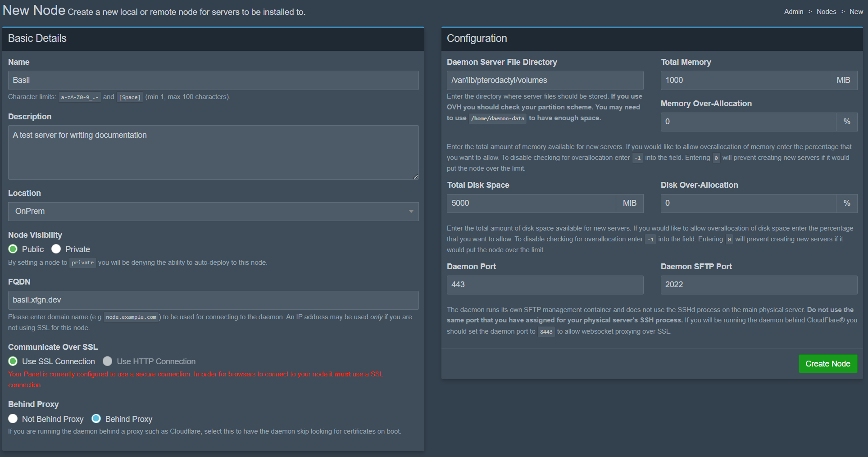Select Use HTTP Connection option
868x457 pixels.
tap(108, 361)
